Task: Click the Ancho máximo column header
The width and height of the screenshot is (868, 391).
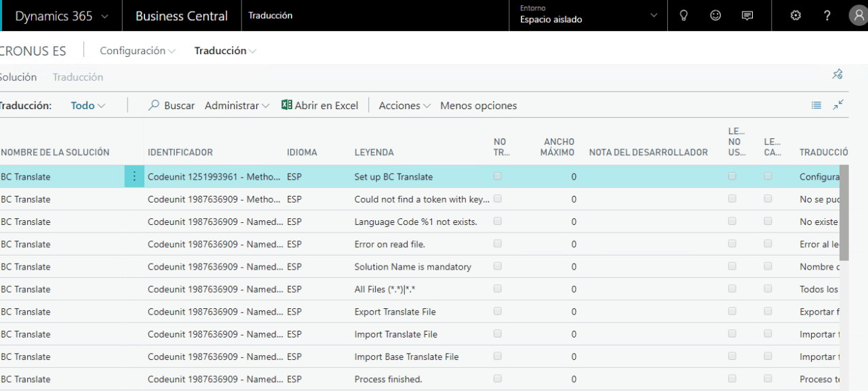Action: (559, 147)
